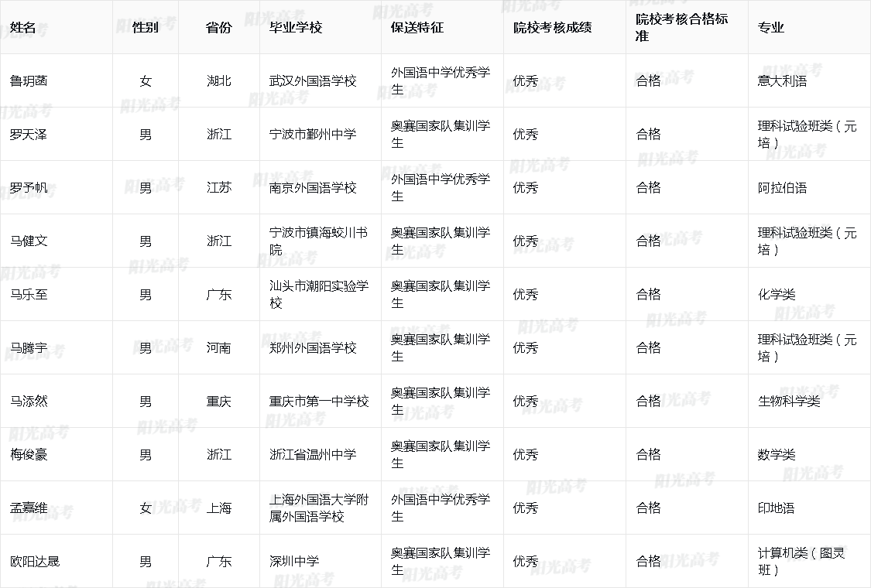Click the province 江苏
Viewport: 871px width, 588px height.
coord(219,188)
